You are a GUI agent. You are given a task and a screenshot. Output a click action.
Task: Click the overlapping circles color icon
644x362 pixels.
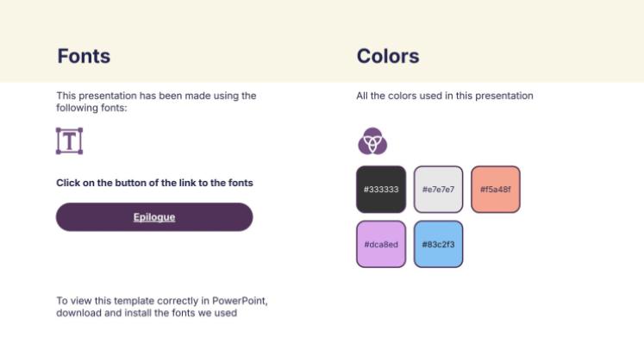coord(372,140)
